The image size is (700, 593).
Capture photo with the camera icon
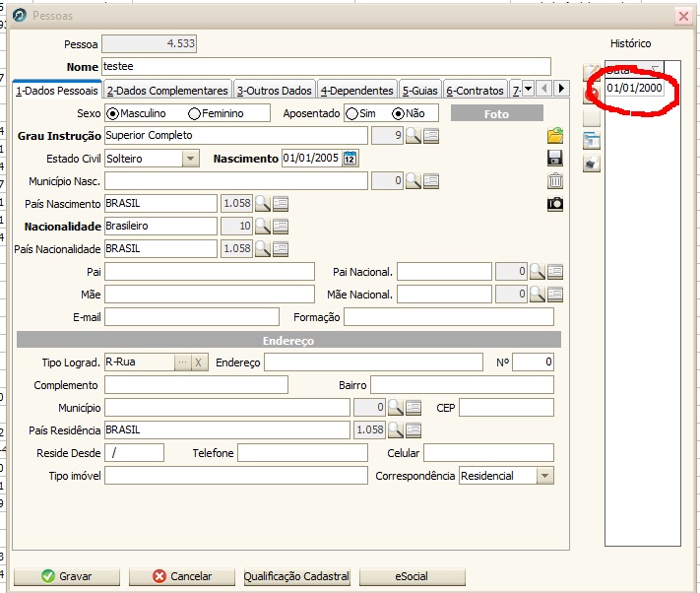click(x=555, y=204)
